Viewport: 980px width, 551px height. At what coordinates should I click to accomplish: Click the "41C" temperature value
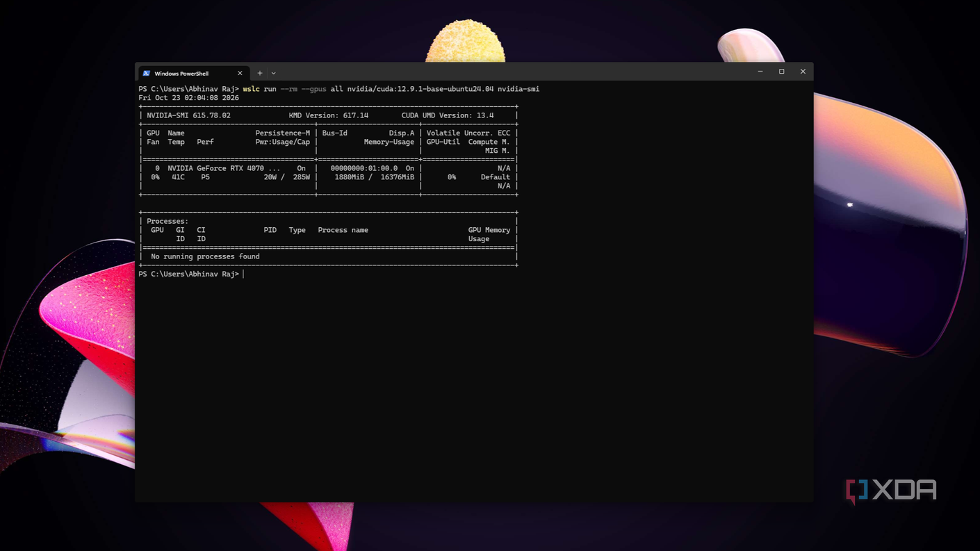178,177
